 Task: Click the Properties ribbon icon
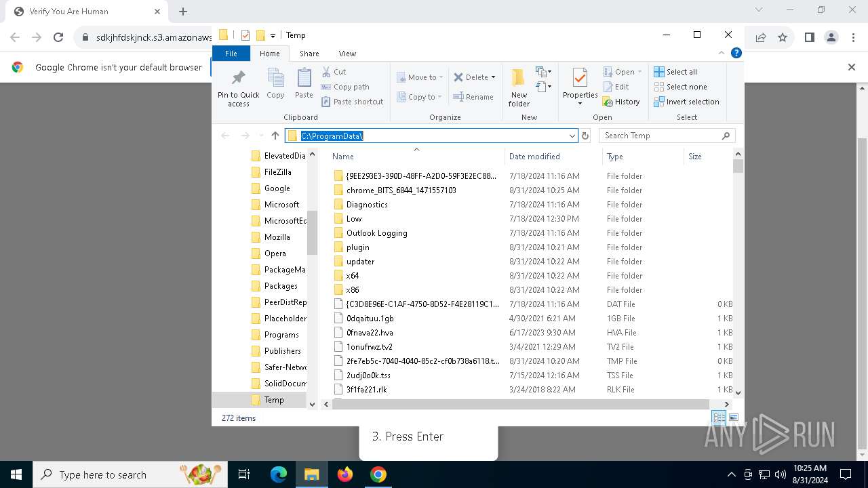pos(580,87)
